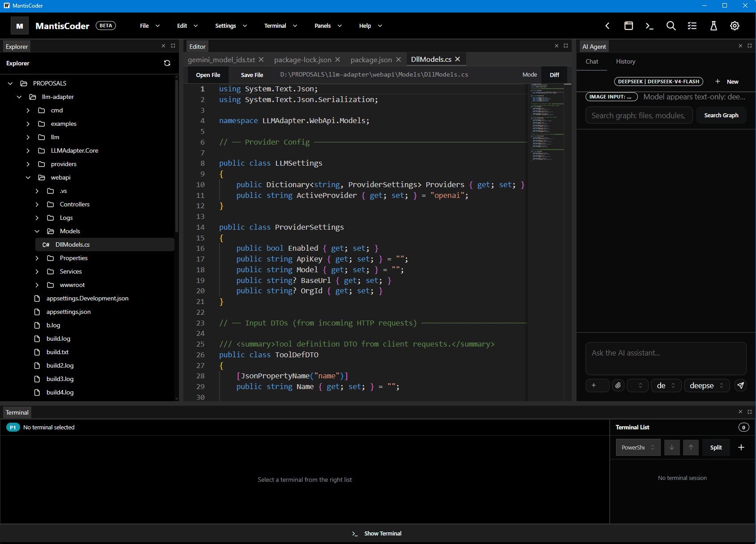The width and height of the screenshot is (756, 544).
Task: Click the IMAGE INPUT badge
Action: 611,97
